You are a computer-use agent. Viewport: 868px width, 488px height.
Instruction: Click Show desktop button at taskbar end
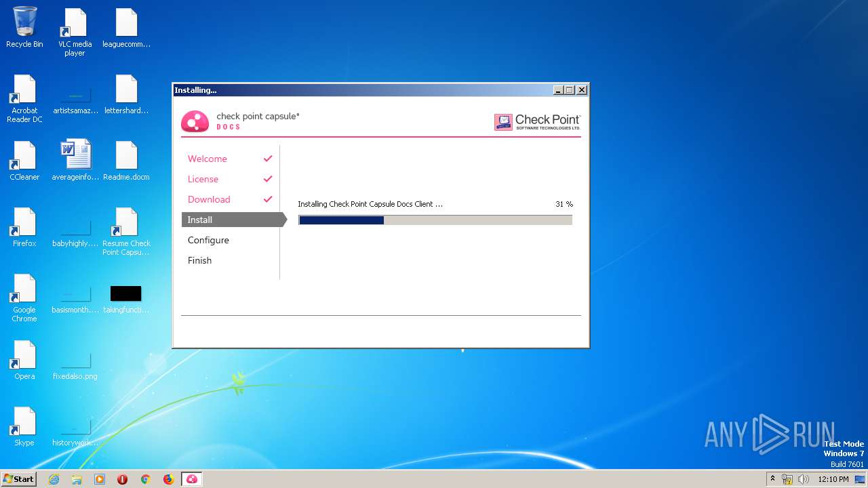861,479
